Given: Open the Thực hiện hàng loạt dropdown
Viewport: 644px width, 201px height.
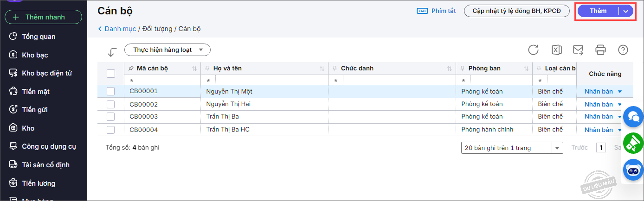Looking at the screenshot, I should coord(167,50).
